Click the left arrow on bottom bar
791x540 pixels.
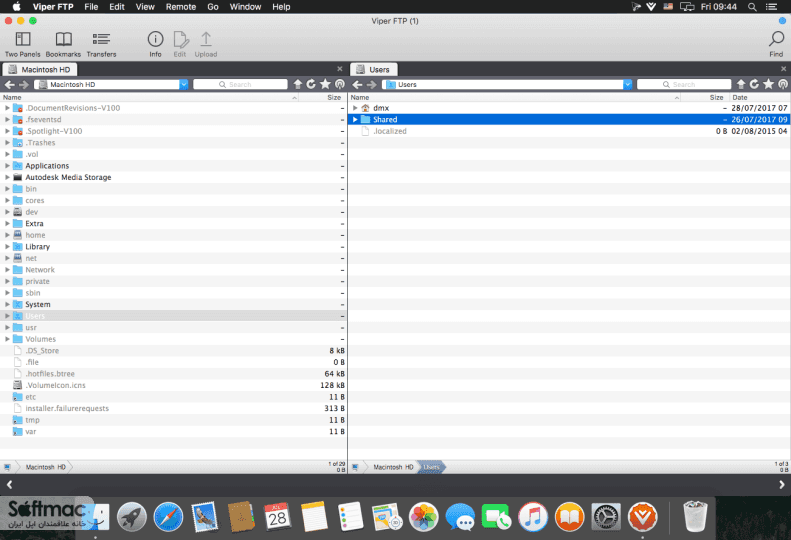click(9, 484)
